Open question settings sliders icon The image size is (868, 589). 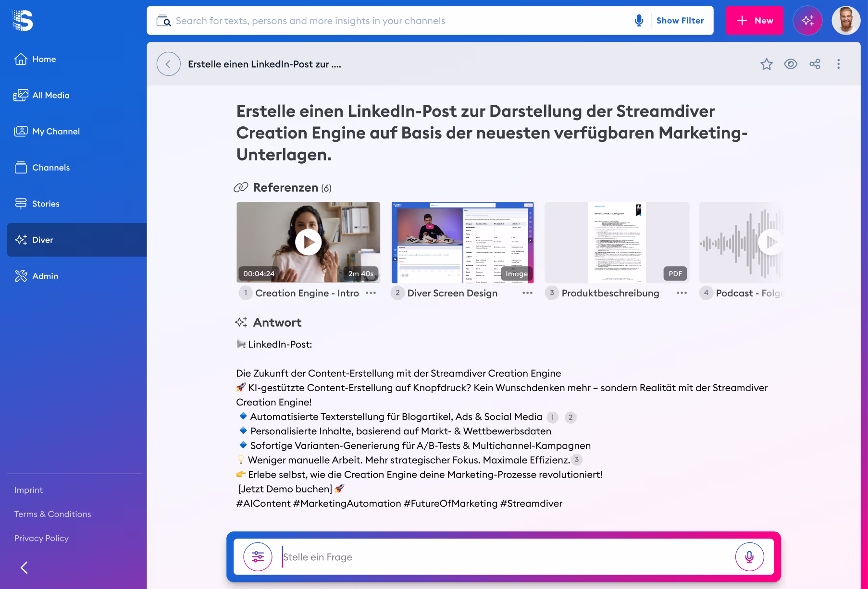[x=258, y=557]
